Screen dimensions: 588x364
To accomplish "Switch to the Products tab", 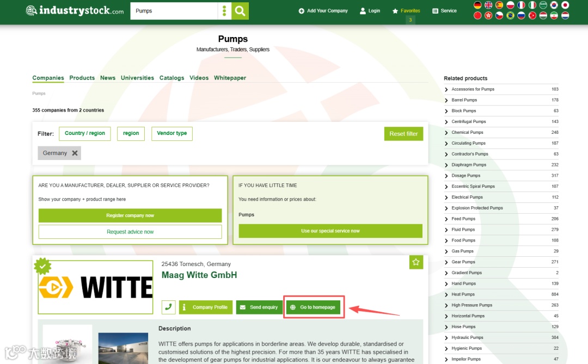I will 82,78.
